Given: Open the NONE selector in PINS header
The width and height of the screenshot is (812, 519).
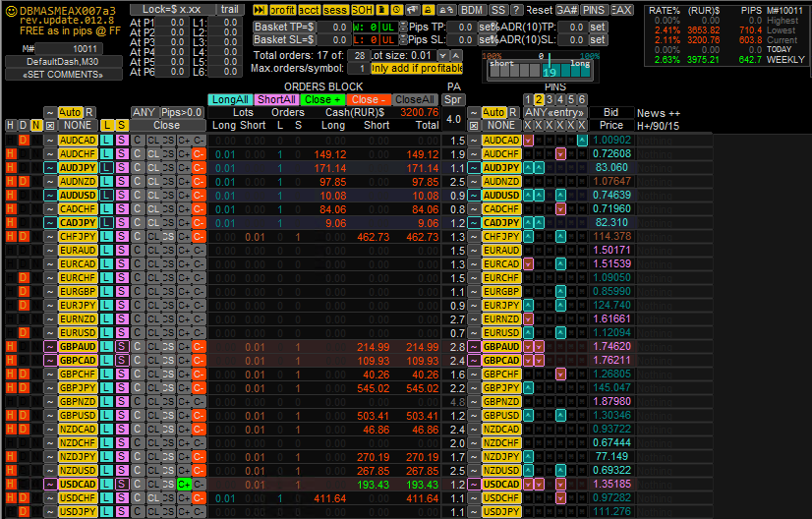Looking at the screenshot, I should 500,126.
